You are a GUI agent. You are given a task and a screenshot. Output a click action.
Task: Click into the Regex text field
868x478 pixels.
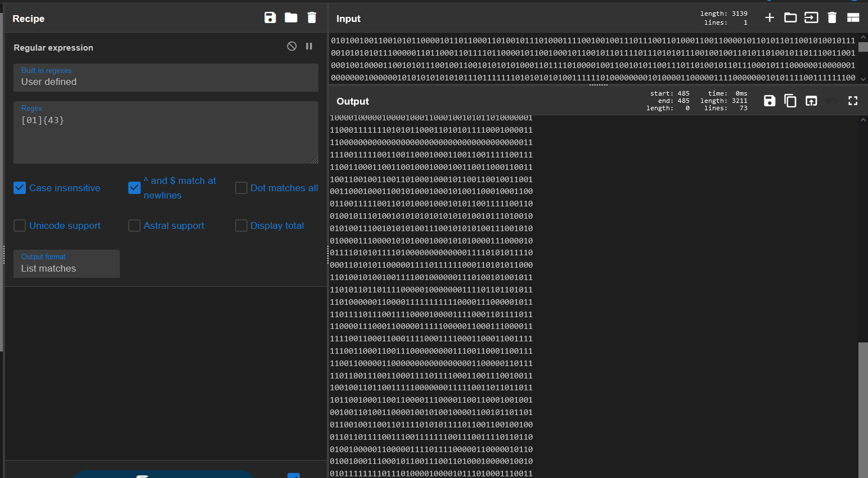tap(166, 133)
